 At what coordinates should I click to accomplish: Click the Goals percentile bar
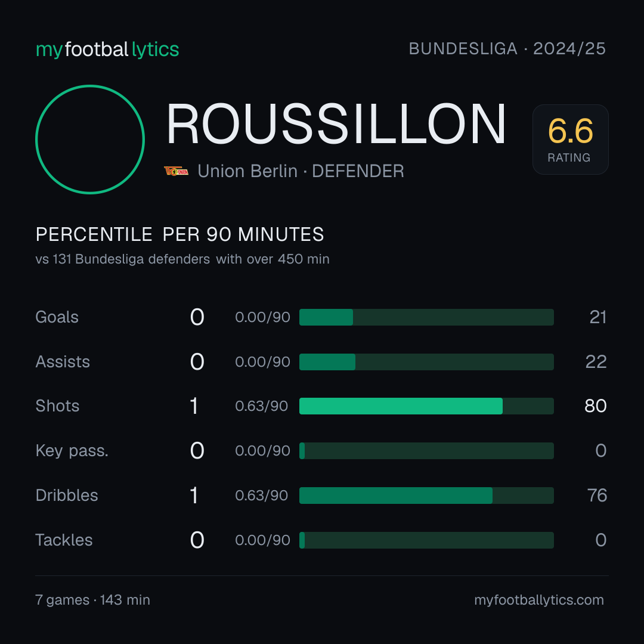(x=426, y=317)
